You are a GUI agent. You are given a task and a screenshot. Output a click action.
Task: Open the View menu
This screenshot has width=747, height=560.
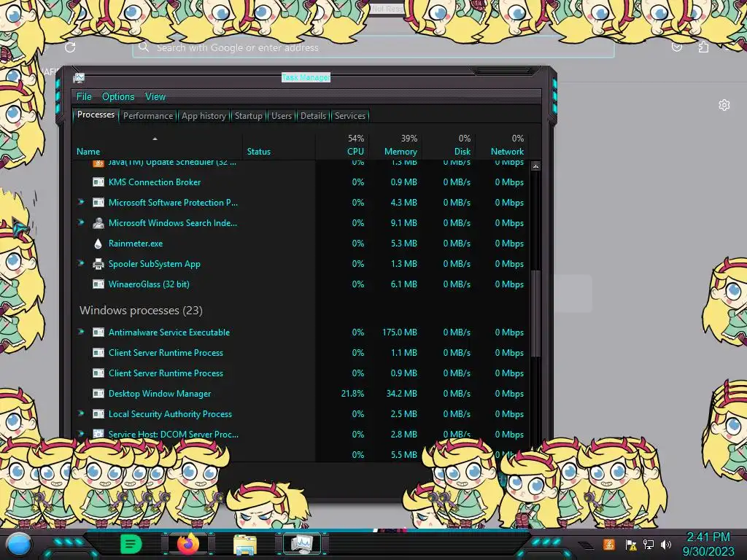coord(155,97)
